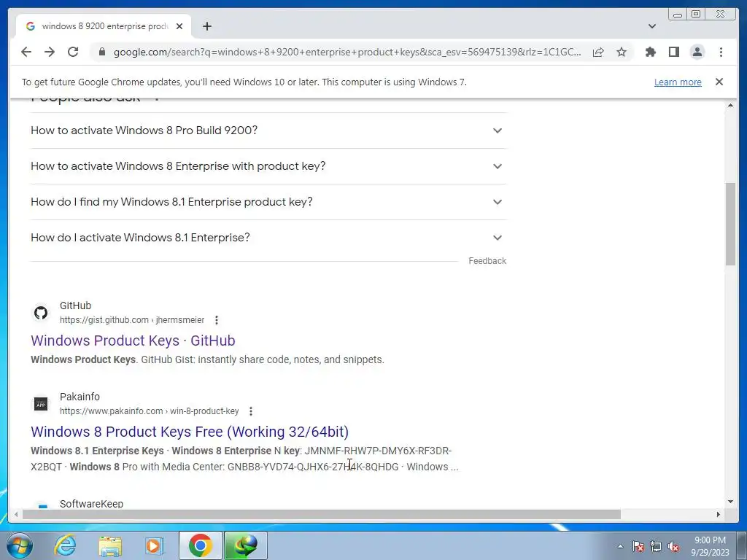Close the windows 8 9200 tab

pos(179,26)
